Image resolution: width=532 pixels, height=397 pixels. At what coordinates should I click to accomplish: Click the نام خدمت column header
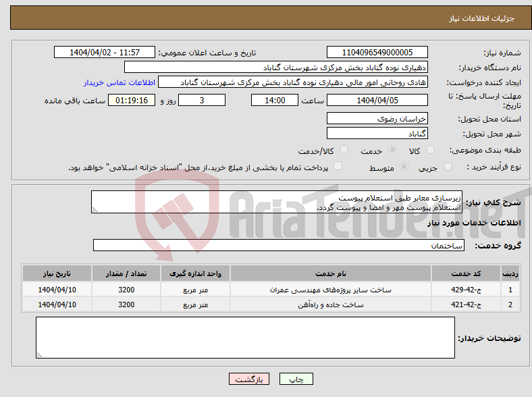(x=331, y=273)
